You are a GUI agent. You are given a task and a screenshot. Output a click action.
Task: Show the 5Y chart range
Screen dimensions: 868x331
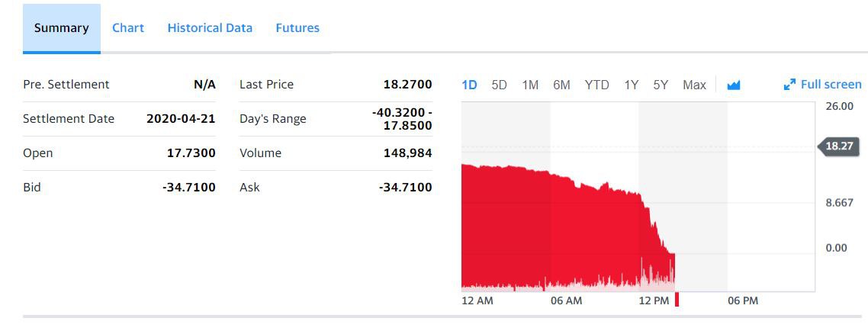tap(661, 85)
